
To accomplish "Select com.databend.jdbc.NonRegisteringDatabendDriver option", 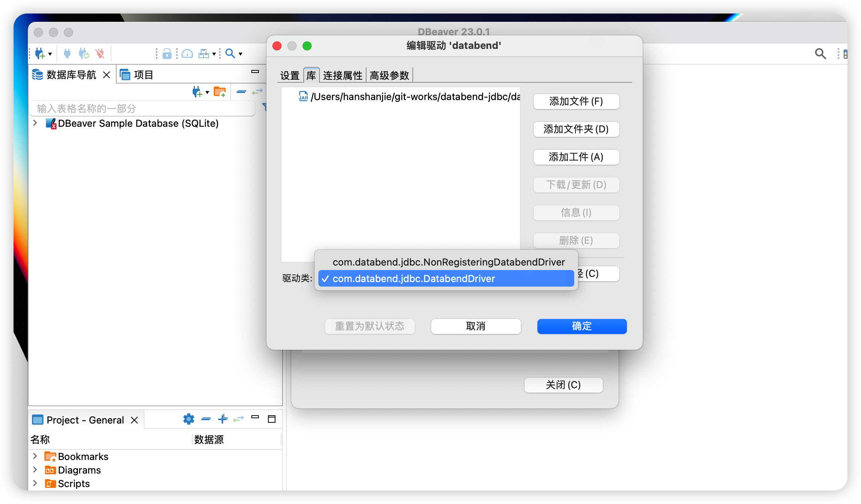I will (x=448, y=262).
